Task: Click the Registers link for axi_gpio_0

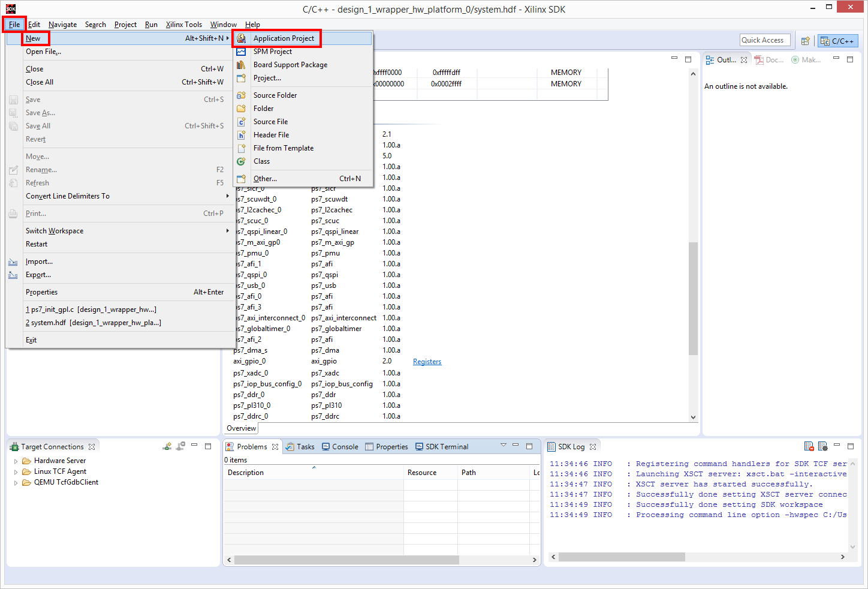Action: (427, 362)
